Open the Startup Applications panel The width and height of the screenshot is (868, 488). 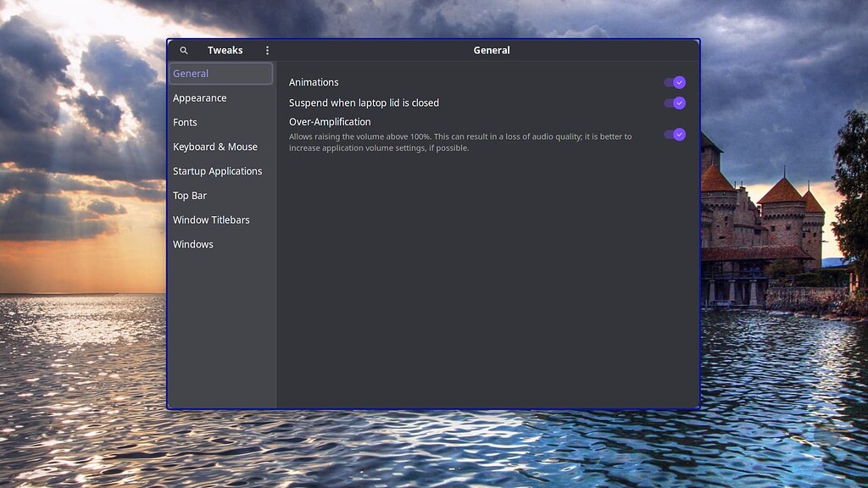tap(217, 171)
